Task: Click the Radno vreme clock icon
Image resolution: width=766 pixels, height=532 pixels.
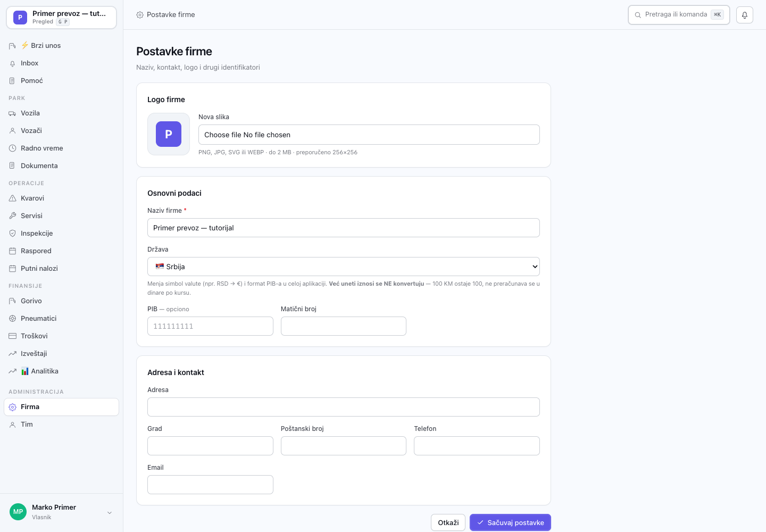Action: (12, 148)
